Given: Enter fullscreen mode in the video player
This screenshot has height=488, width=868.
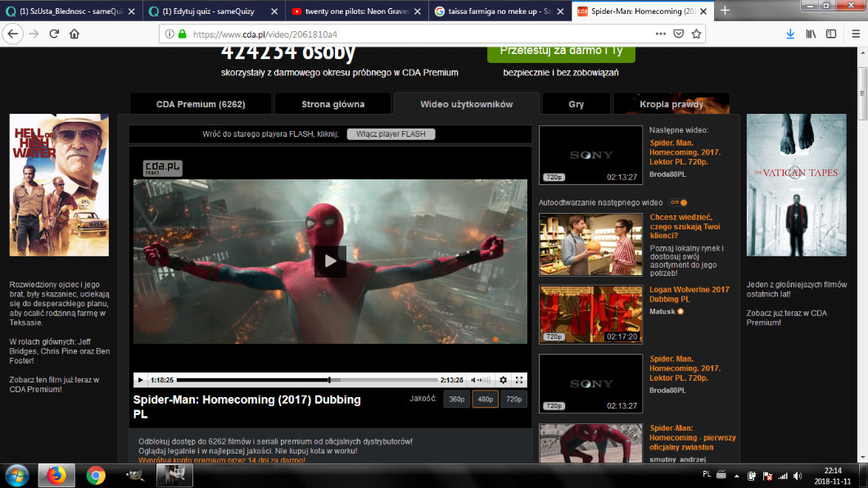Looking at the screenshot, I should click(518, 380).
